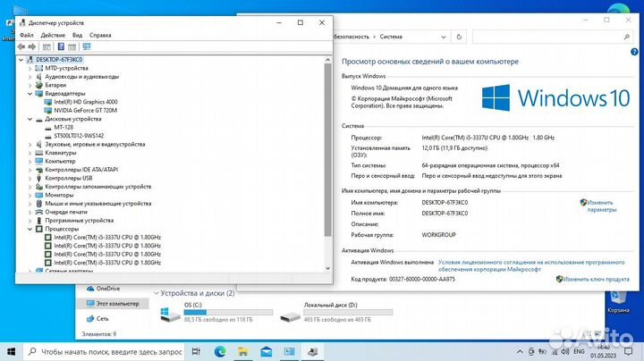644x361 pixels.
Task: Open the Mail app from the taskbar
Action: (267, 351)
